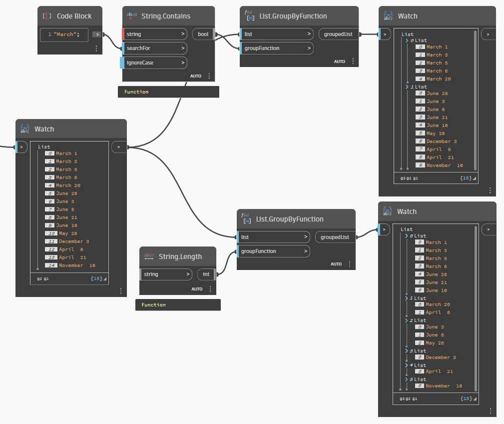Open options menu on Code Block node
The height and width of the screenshot is (424, 504).
(96, 48)
